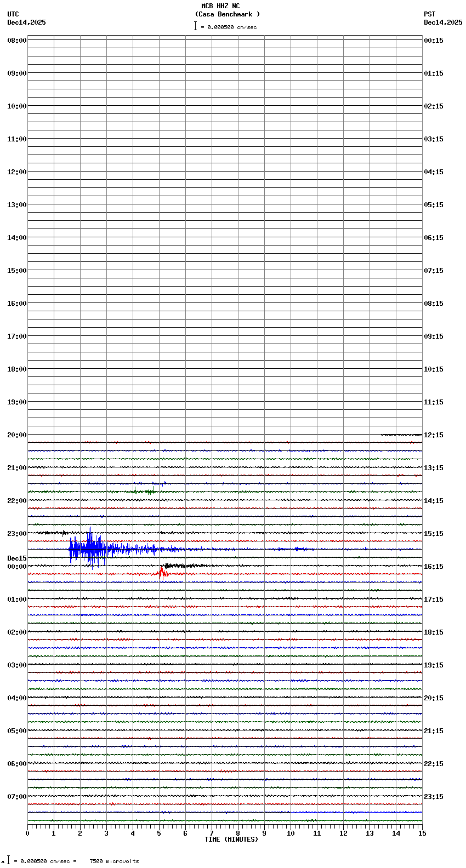Image resolution: width=466 pixels, height=868 pixels.
Task: Click the 07:00 UTC time label
Action: pyautogui.click(x=16, y=797)
